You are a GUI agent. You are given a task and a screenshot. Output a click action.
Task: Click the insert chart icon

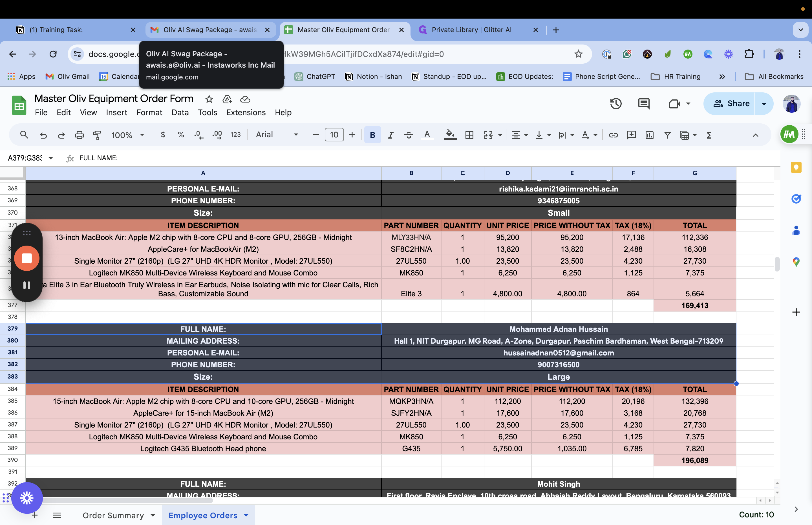tap(649, 135)
